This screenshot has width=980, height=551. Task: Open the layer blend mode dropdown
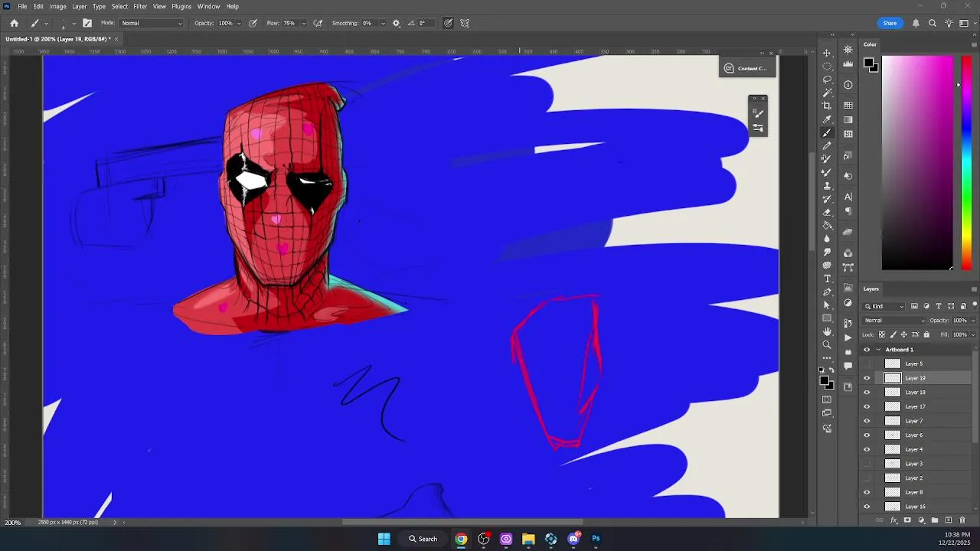893,321
